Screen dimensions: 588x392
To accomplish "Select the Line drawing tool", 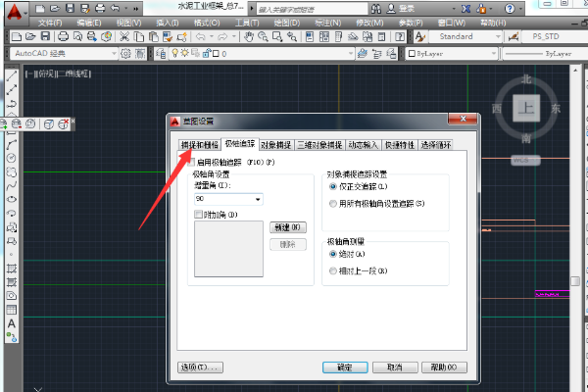I will pyautogui.click(x=12, y=75).
